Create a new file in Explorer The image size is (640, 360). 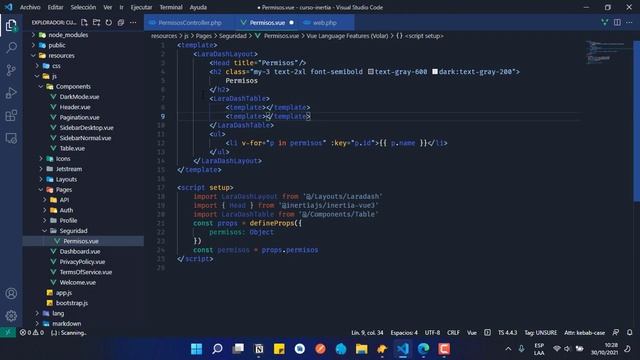click(x=84, y=22)
